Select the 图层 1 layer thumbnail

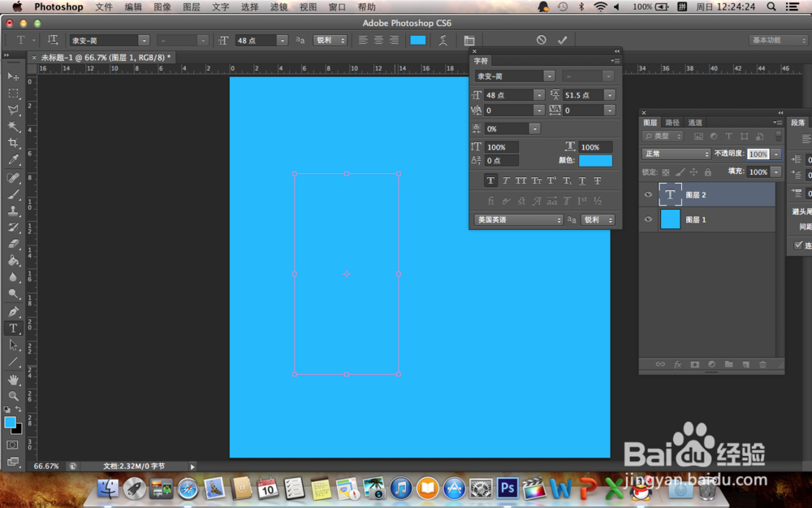pos(670,219)
